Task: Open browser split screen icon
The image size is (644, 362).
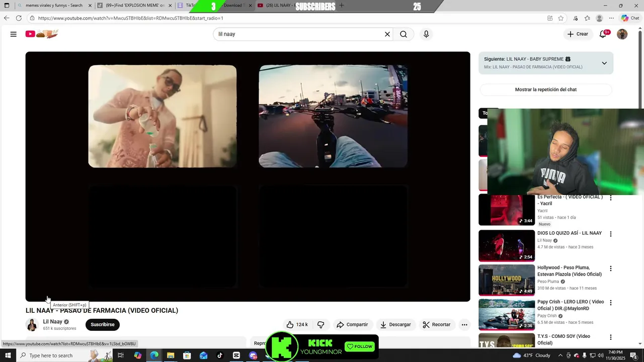Action: tap(550, 18)
